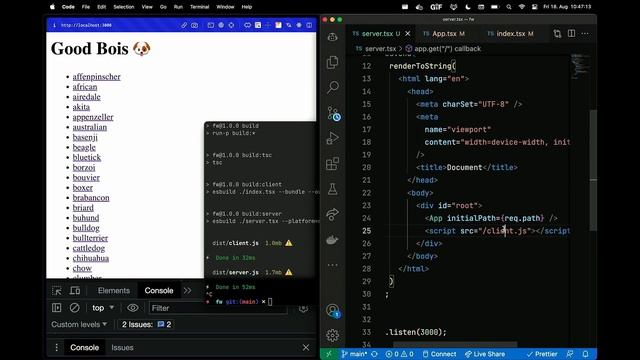Create a live expression using eye icon

point(133,308)
